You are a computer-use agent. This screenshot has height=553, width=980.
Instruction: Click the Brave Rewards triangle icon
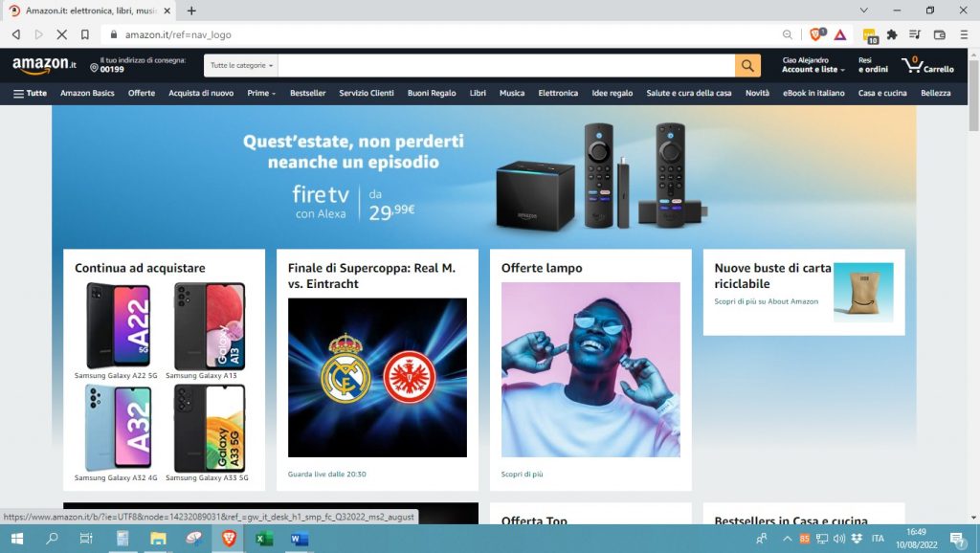(x=839, y=34)
